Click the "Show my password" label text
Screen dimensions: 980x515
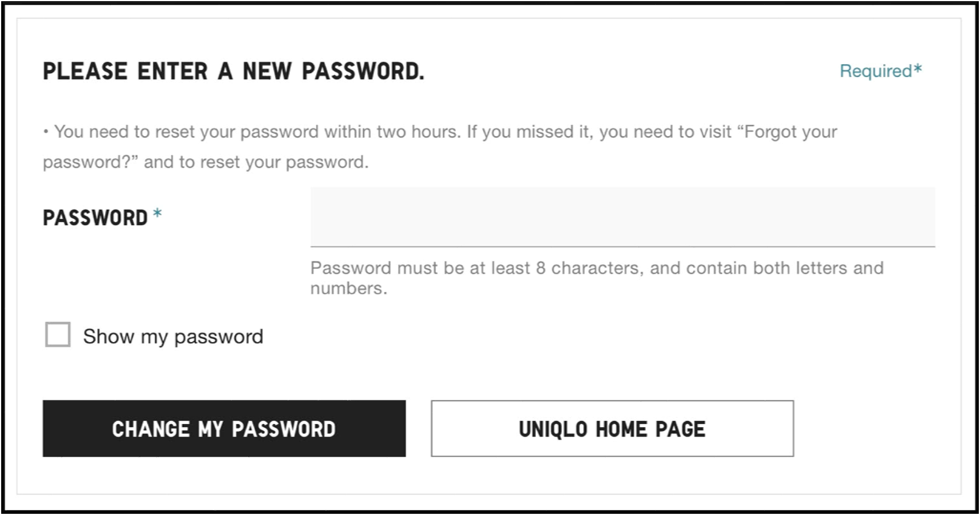(x=173, y=336)
